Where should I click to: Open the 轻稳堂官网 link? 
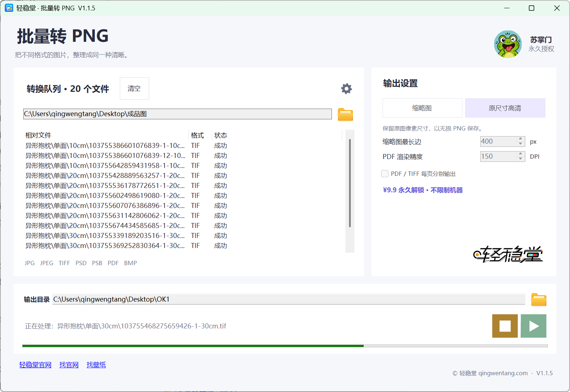35,365
